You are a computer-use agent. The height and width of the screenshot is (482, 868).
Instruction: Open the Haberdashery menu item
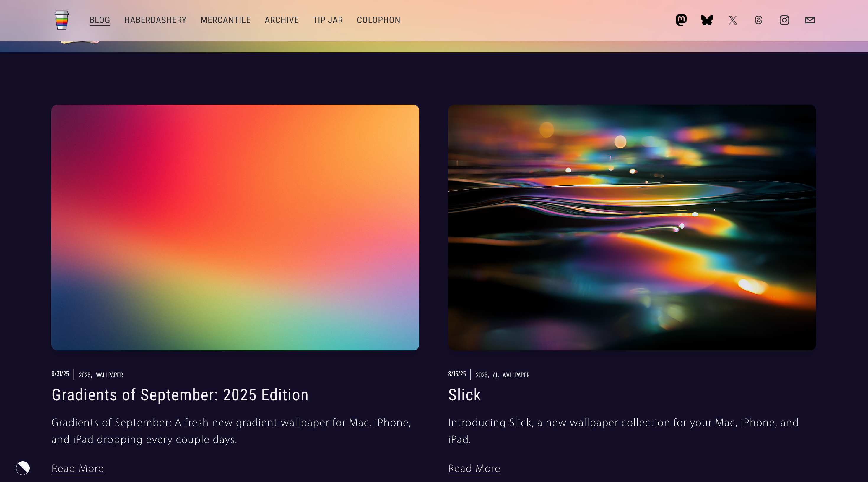pos(155,20)
